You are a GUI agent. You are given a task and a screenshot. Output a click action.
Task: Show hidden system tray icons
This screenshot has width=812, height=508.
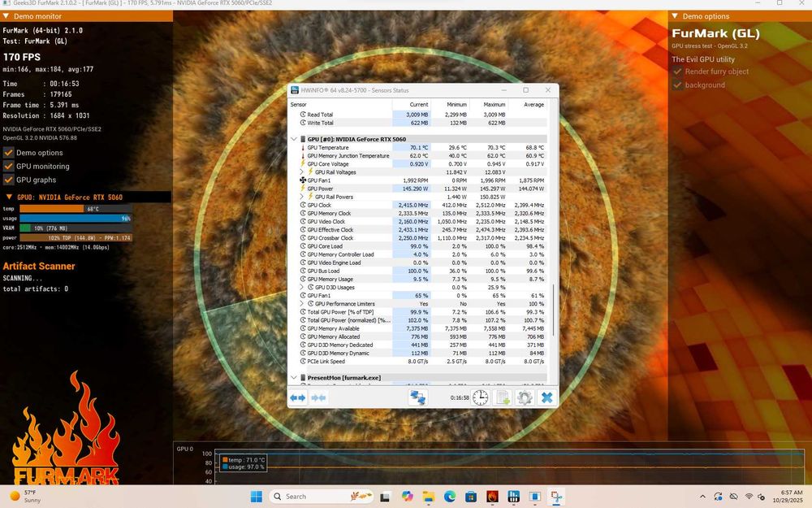[x=702, y=497]
